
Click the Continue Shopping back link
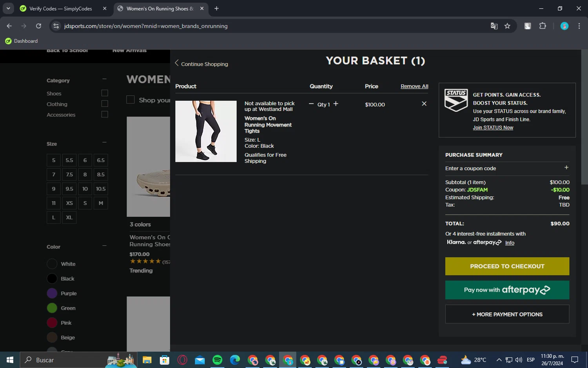[201, 64]
